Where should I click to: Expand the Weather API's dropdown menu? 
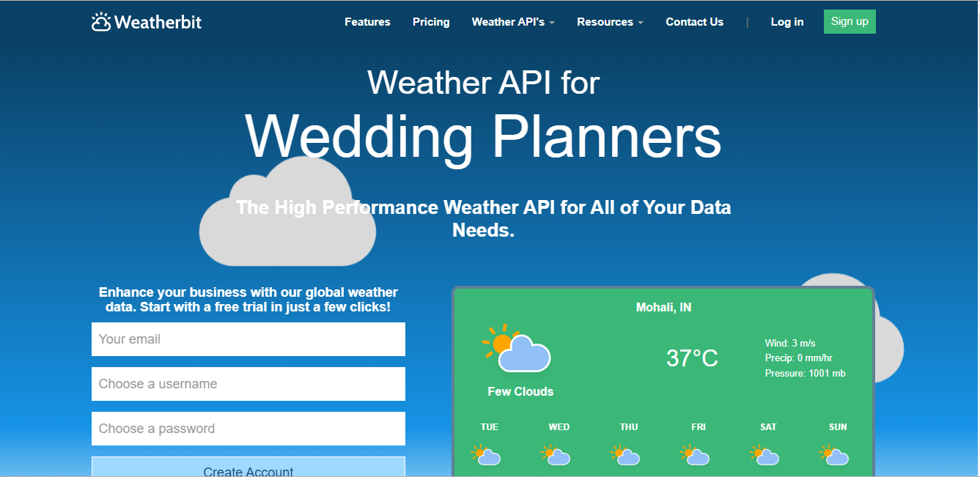[513, 22]
